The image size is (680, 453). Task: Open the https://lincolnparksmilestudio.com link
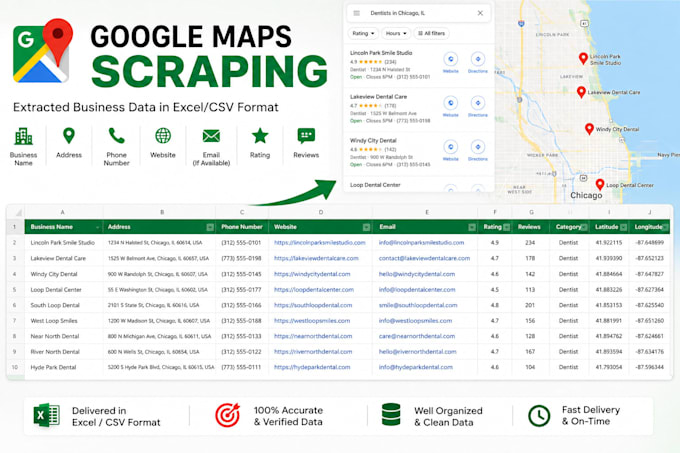click(x=320, y=243)
